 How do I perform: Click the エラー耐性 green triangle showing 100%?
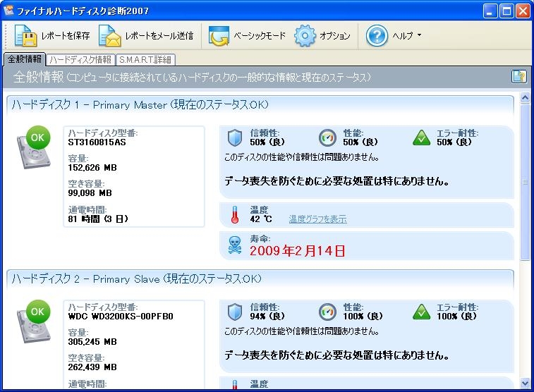coord(421,312)
